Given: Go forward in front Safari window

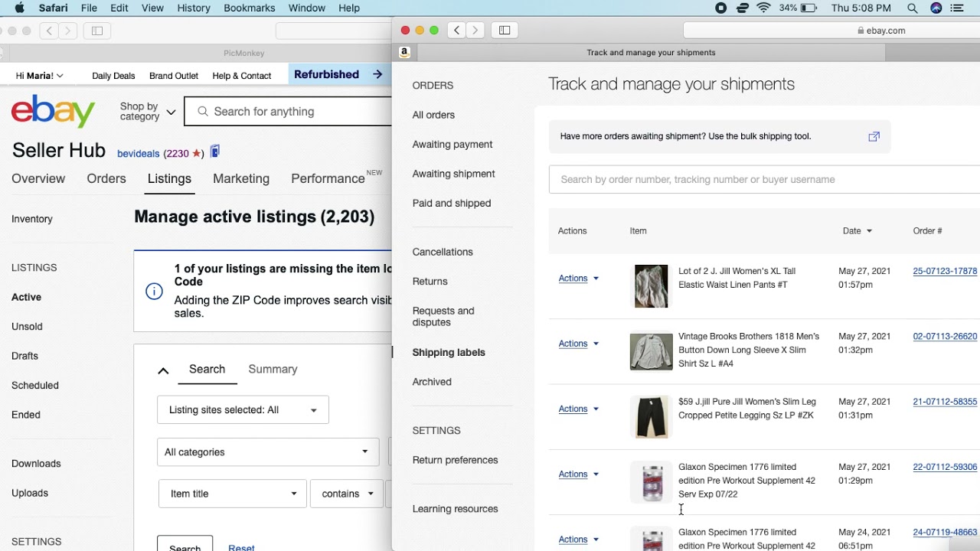Looking at the screenshot, I should click(475, 30).
